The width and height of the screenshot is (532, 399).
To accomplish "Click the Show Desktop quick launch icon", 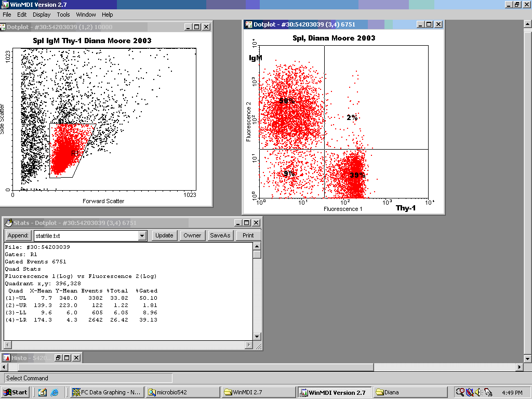I will tap(43, 392).
